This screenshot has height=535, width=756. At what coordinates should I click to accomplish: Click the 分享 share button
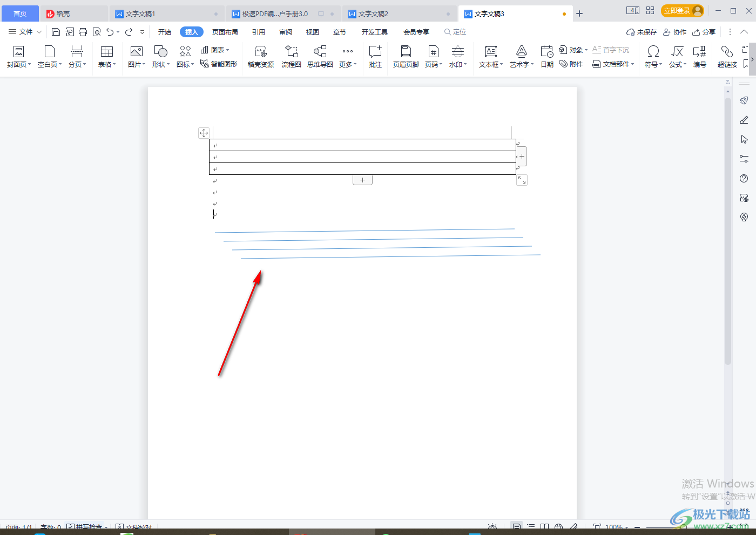(x=704, y=32)
